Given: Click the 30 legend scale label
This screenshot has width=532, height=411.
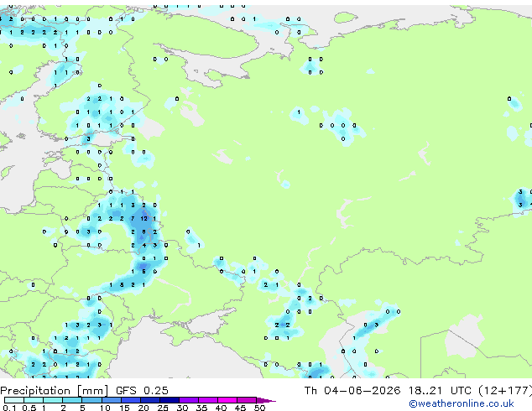Looking at the screenshot, I should (183, 408).
